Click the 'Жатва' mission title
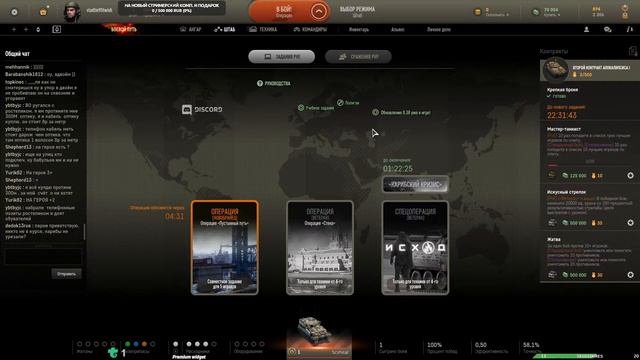This screenshot has width=640, height=360. pos(554,239)
